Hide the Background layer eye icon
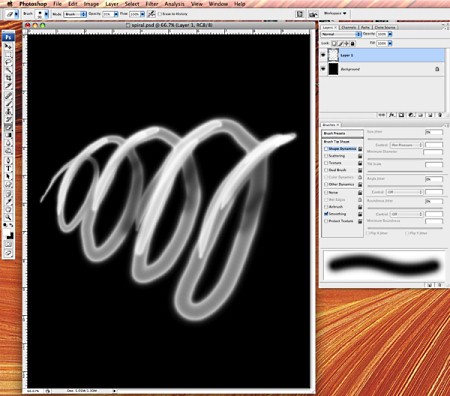450x396 pixels. 323,69
